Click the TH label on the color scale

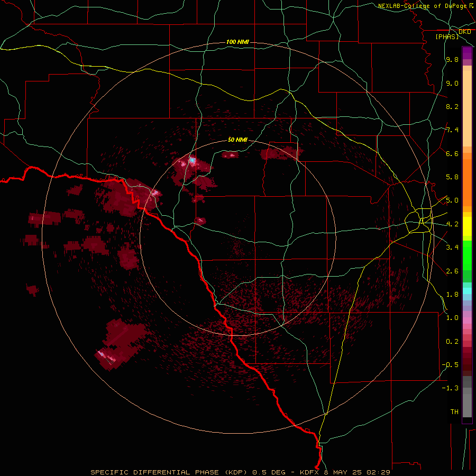[454, 411]
